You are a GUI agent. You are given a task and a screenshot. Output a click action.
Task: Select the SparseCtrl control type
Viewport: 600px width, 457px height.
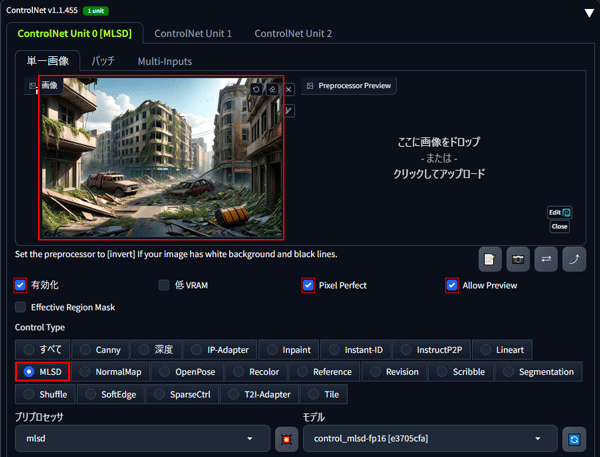[x=182, y=394]
